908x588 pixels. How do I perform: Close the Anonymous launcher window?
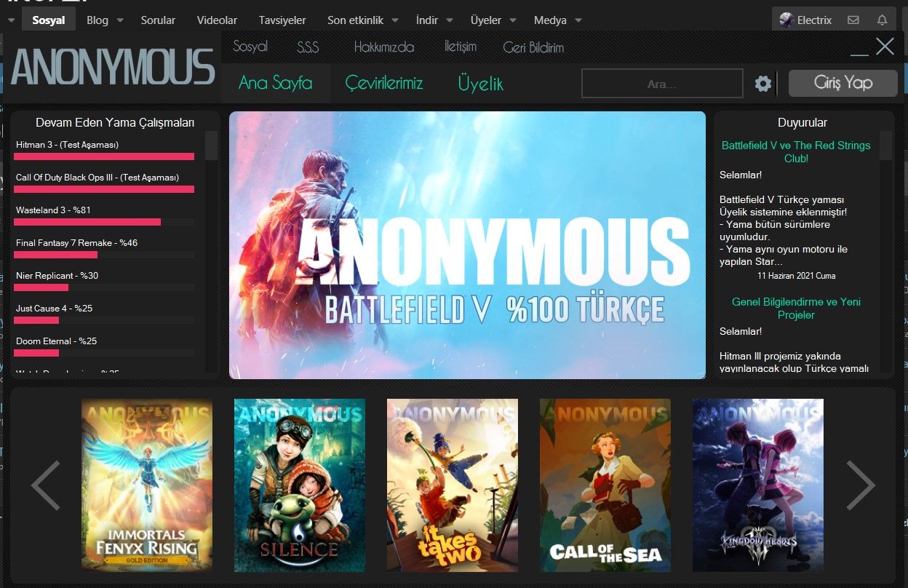tap(885, 47)
